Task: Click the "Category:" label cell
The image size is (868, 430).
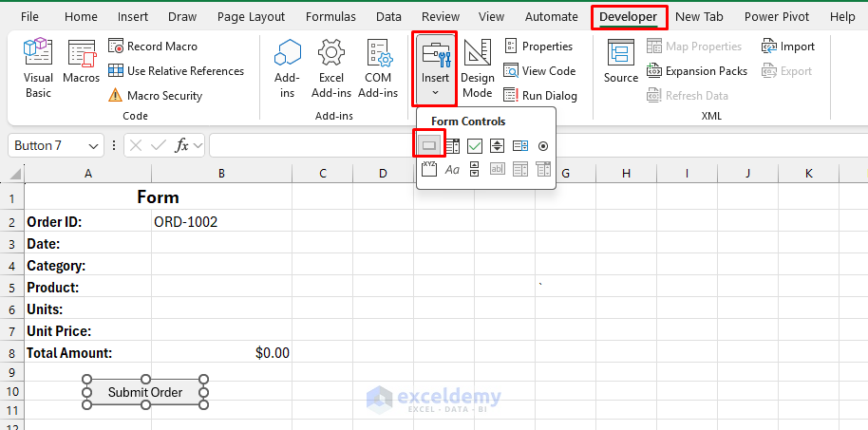Action: point(88,266)
